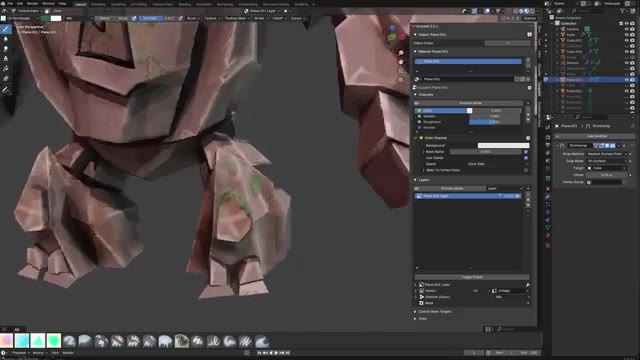Click the pin icon in Object Plane.001 header

(529, 35)
